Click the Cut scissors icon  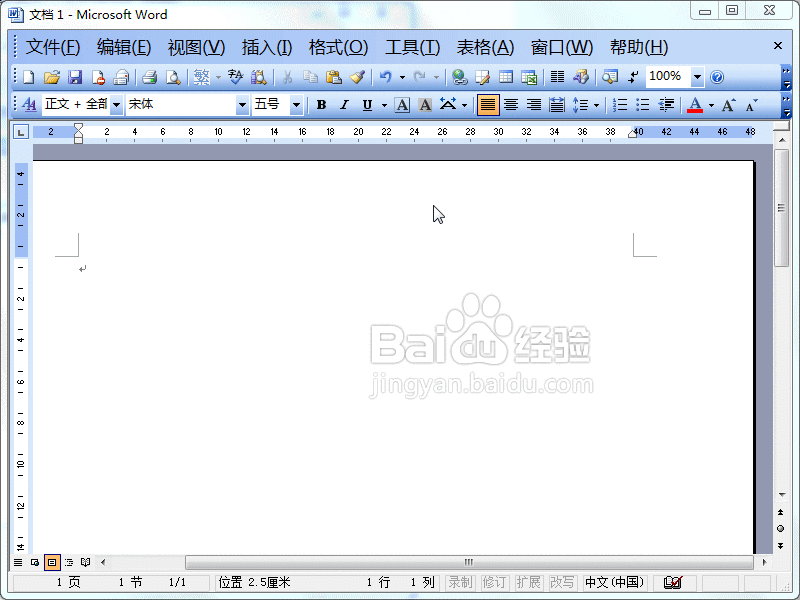pos(287,77)
